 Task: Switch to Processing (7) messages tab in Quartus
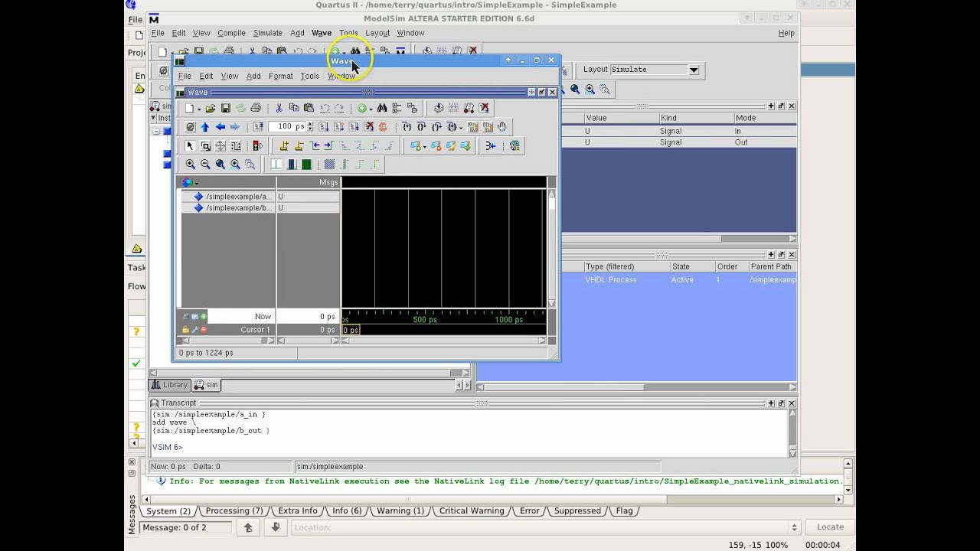(234, 510)
